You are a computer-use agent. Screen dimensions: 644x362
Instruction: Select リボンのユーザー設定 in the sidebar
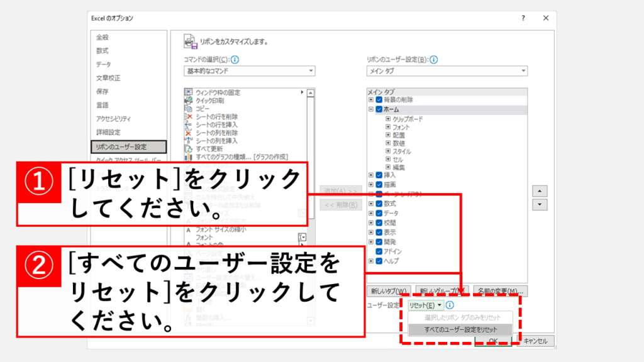tap(128, 146)
